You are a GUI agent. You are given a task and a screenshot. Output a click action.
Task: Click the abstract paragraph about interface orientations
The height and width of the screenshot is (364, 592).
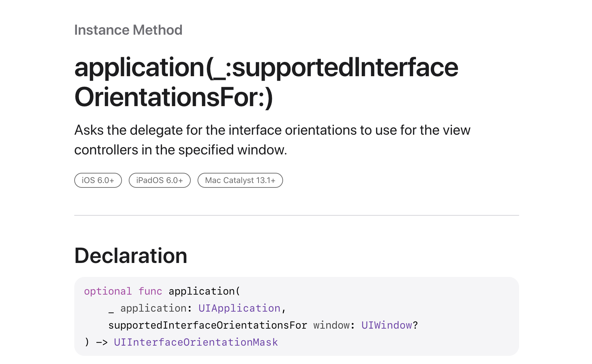pyautogui.click(x=272, y=140)
